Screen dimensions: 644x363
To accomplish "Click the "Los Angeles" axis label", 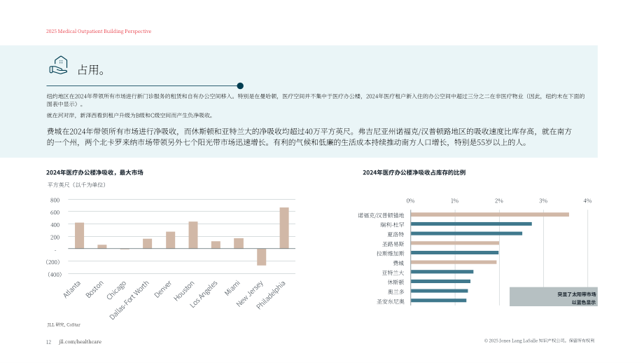I will click(203, 294).
